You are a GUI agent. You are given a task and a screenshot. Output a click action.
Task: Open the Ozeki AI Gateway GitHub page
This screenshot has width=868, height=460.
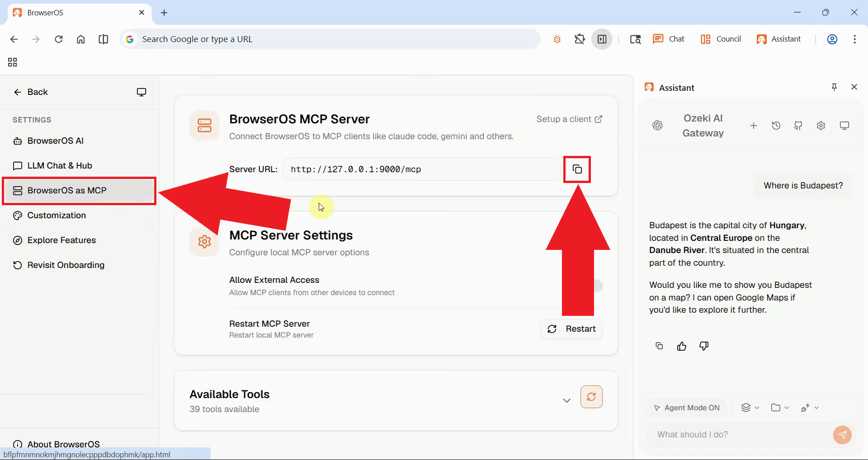click(x=798, y=126)
